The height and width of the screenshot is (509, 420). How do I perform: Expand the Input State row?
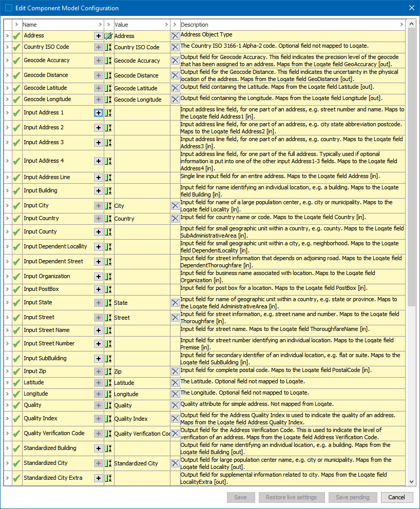8,302
